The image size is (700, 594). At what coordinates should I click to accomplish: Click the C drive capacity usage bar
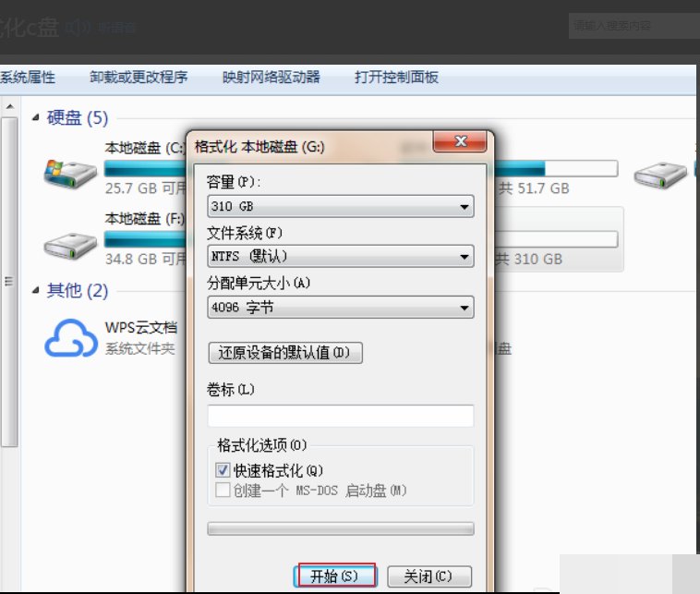[x=146, y=169]
